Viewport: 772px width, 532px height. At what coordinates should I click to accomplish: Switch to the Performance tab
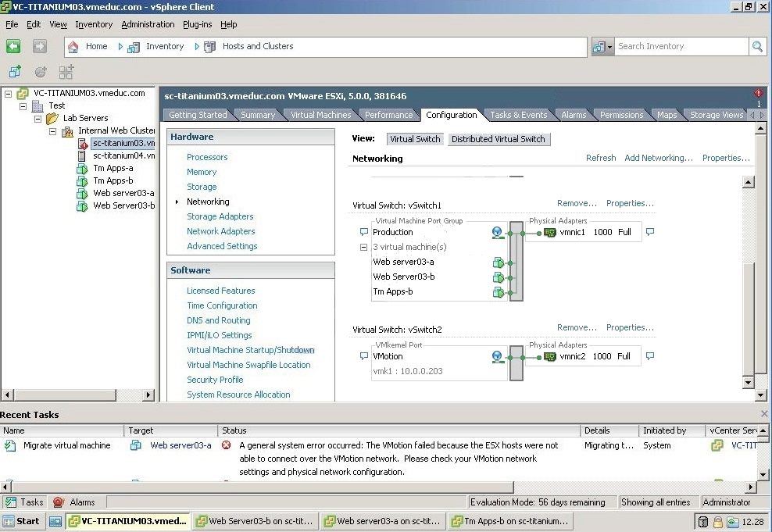point(388,115)
